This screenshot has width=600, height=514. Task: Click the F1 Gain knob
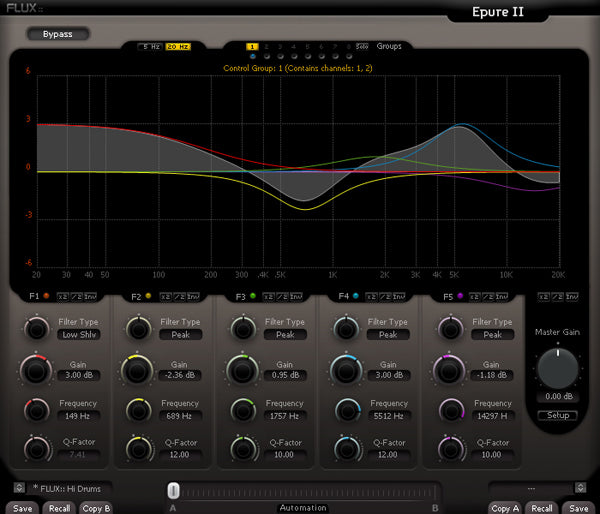[36, 370]
